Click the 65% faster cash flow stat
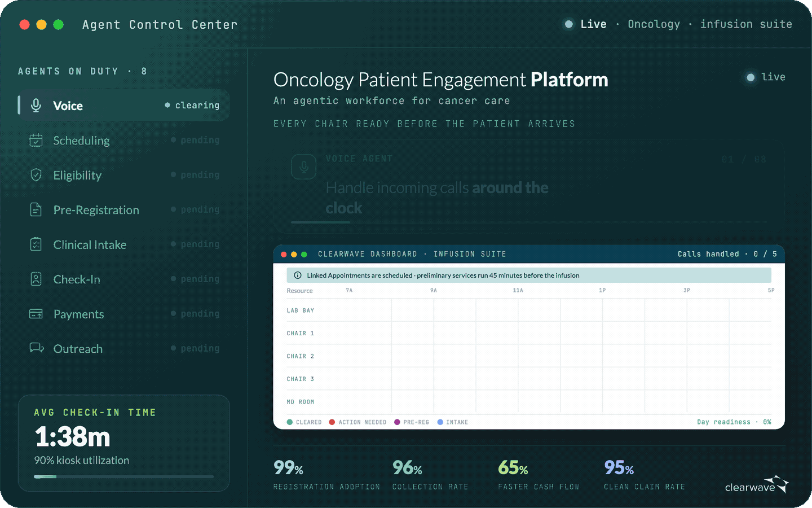This screenshot has width=812, height=508. coord(539,474)
